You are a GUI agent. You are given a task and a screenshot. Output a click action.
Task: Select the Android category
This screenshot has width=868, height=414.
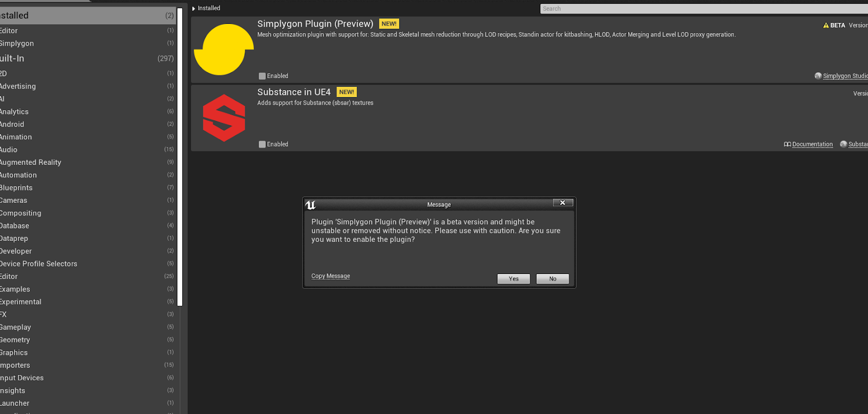click(x=88, y=124)
